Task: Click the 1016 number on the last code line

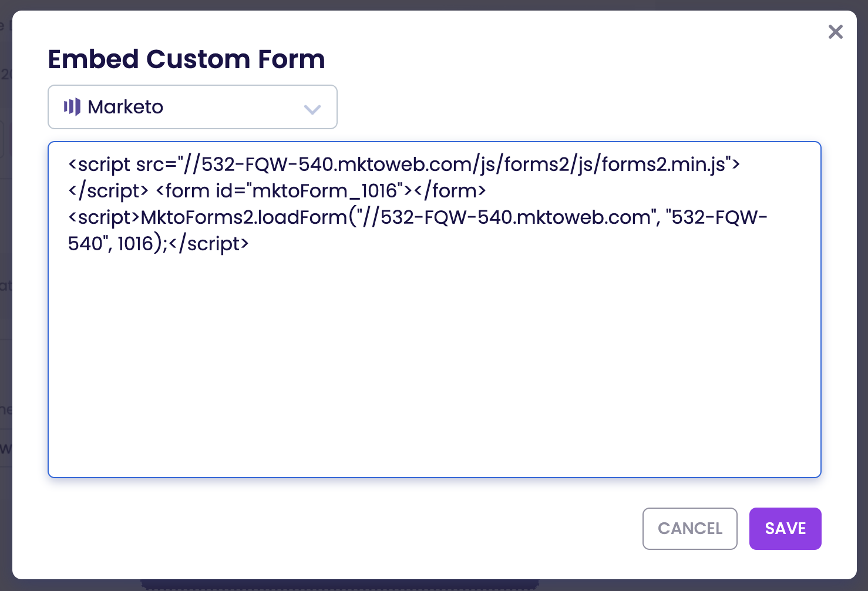Action: pos(135,244)
